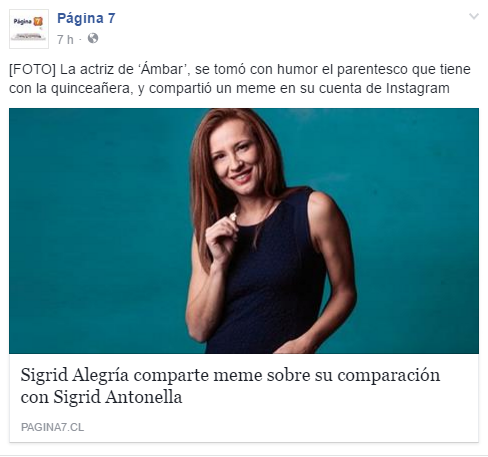
Task: Open the Sigrid Alegría comparte meme headline
Action: [230, 386]
